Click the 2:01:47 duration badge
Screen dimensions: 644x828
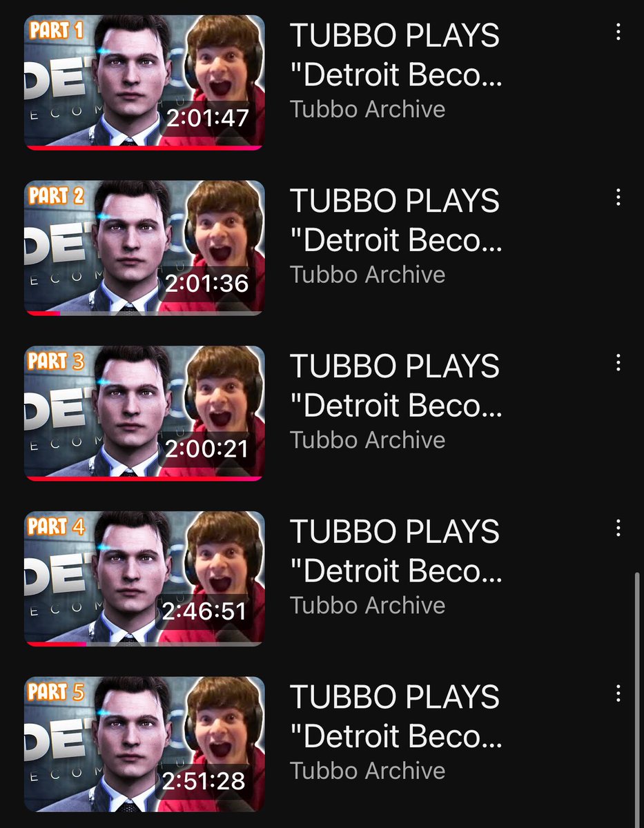pyautogui.click(x=207, y=118)
